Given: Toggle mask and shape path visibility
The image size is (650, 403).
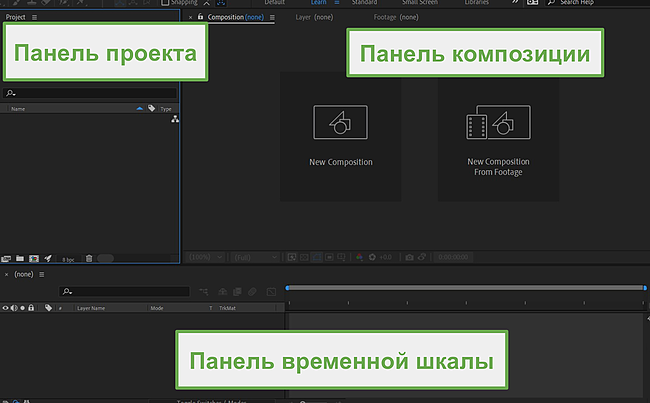Looking at the screenshot, I should pyautogui.click(x=317, y=257).
